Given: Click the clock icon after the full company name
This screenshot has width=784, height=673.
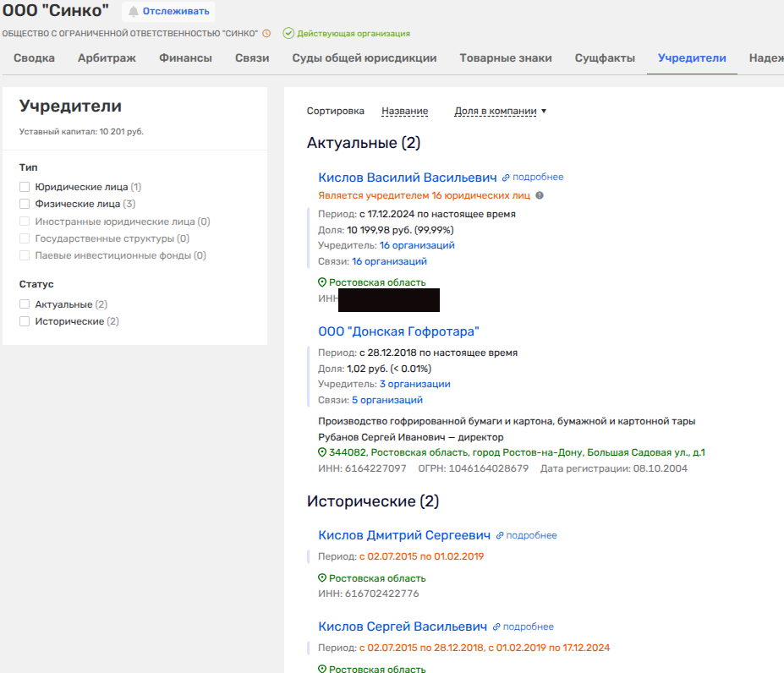Looking at the screenshot, I should 266,34.
